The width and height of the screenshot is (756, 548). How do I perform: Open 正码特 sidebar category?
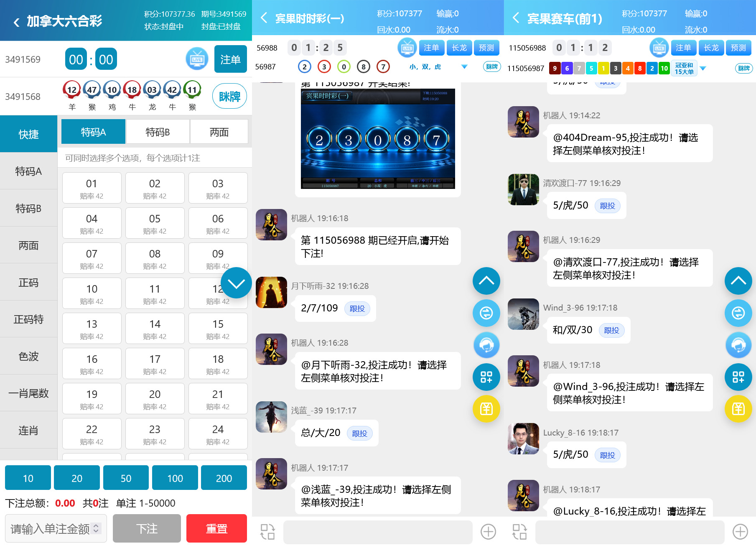[x=28, y=319]
